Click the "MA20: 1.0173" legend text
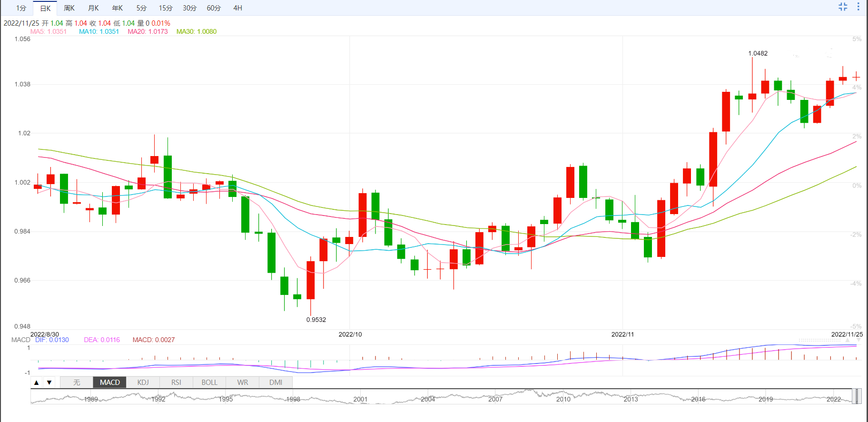This screenshot has width=868, height=422. pos(148,32)
